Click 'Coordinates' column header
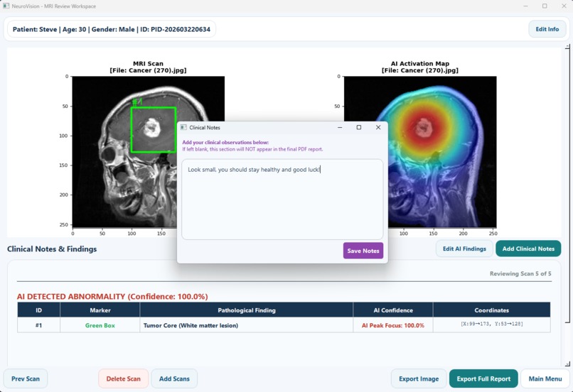 click(x=491, y=310)
